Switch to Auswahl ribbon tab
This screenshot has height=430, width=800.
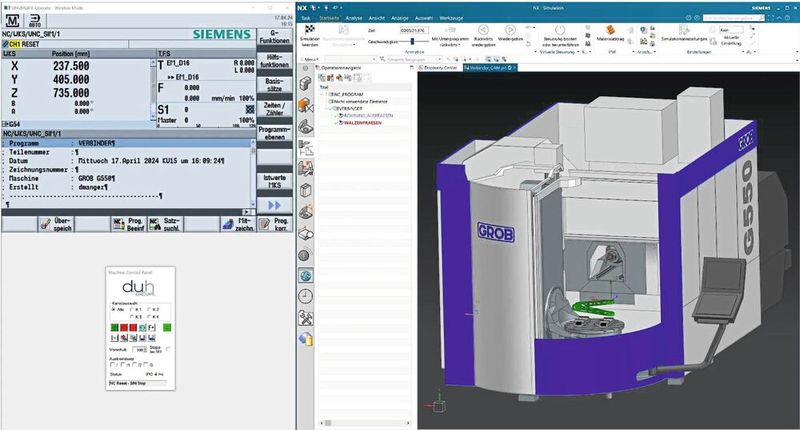[423, 18]
